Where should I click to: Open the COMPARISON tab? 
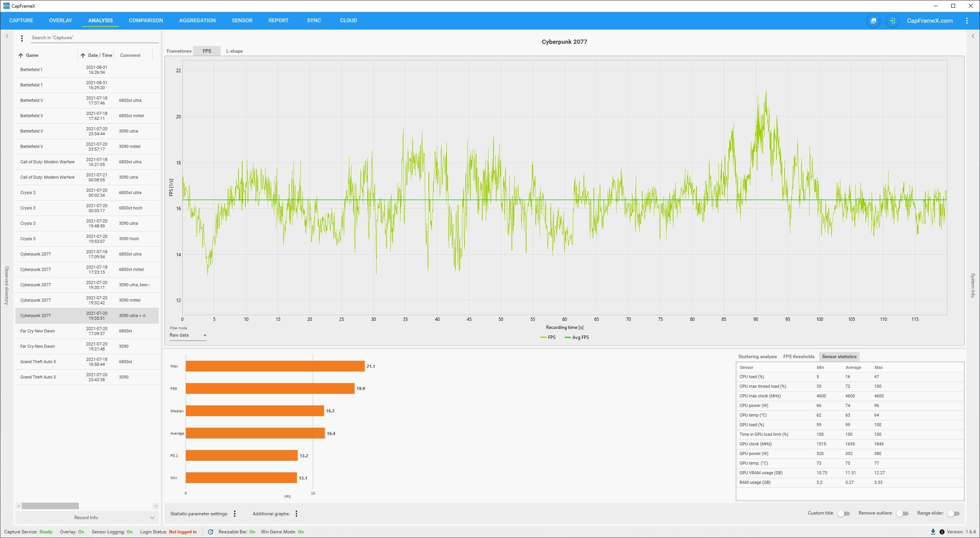[146, 21]
